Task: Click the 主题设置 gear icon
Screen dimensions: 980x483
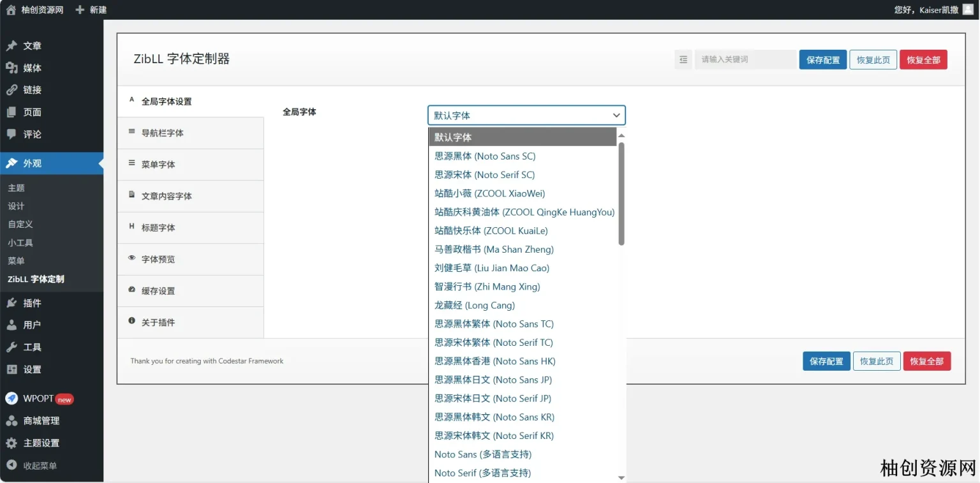Action: pos(11,443)
